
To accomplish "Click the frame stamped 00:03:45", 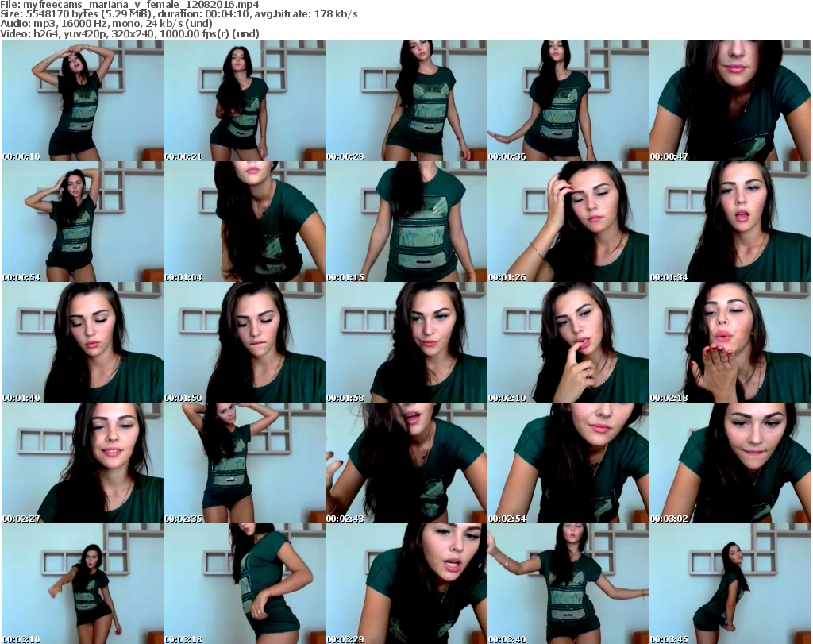I will 730,584.
